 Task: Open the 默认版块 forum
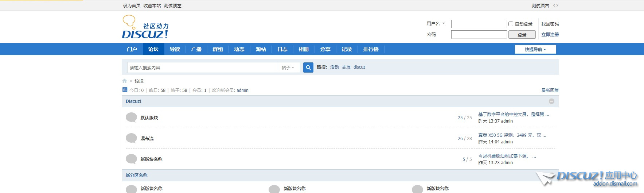coord(149,118)
